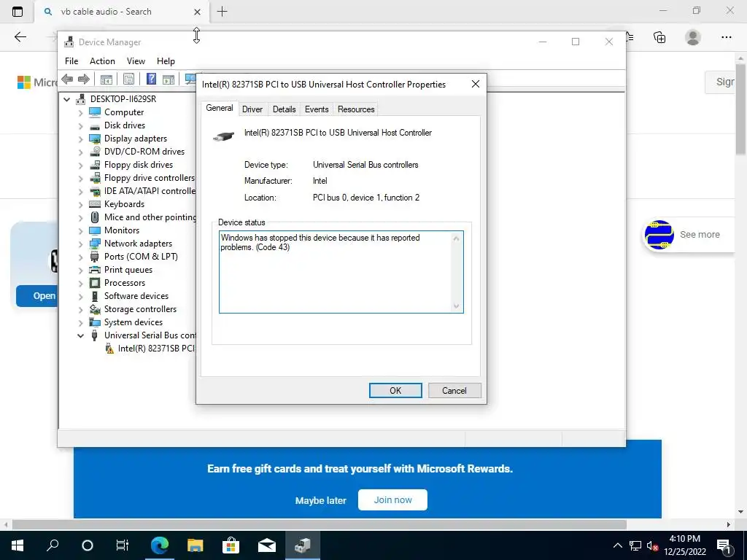Switch to the Details tab
This screenshot has width=747, height=560.
point(284,109)
